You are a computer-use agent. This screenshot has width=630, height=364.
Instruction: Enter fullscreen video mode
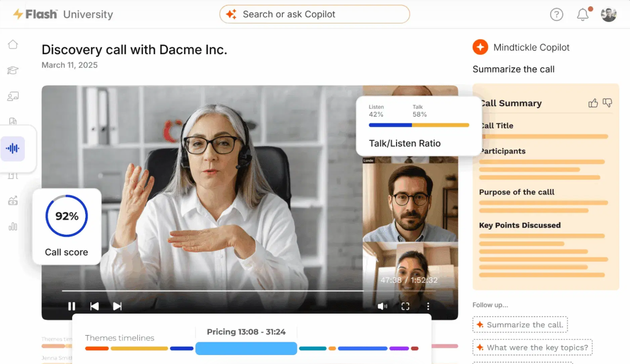[405, 306]
